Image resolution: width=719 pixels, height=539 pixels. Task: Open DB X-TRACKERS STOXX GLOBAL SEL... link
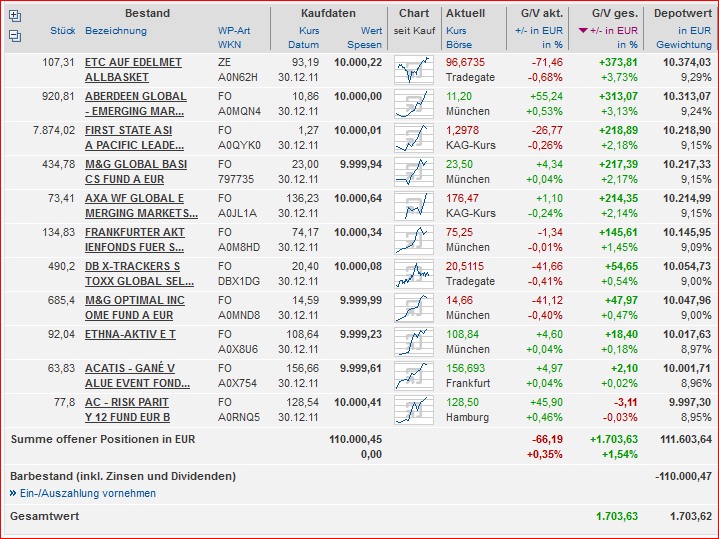pos(139,273)
